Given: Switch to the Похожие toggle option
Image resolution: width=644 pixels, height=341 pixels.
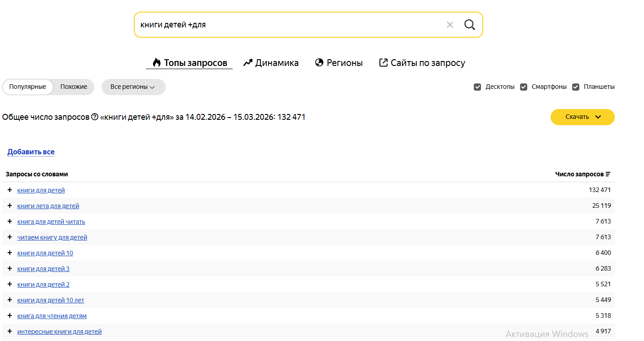Looking at the screenshot, I should pos(74,87).
